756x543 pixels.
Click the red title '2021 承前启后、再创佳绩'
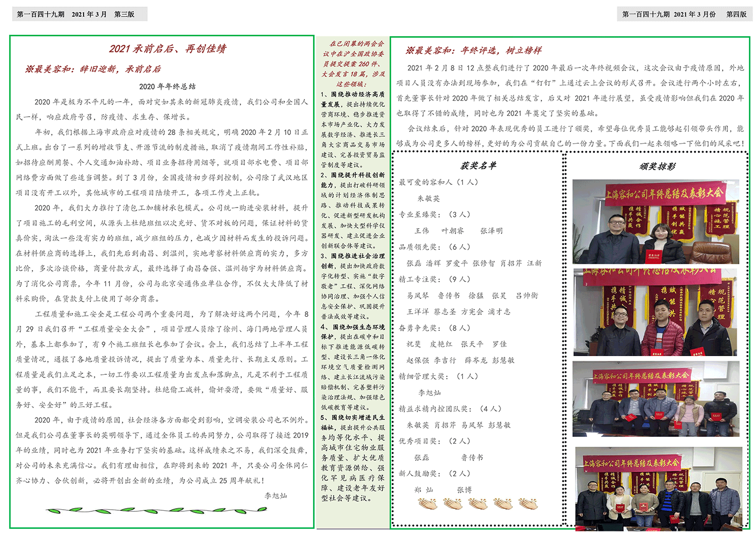pos(167,49)
